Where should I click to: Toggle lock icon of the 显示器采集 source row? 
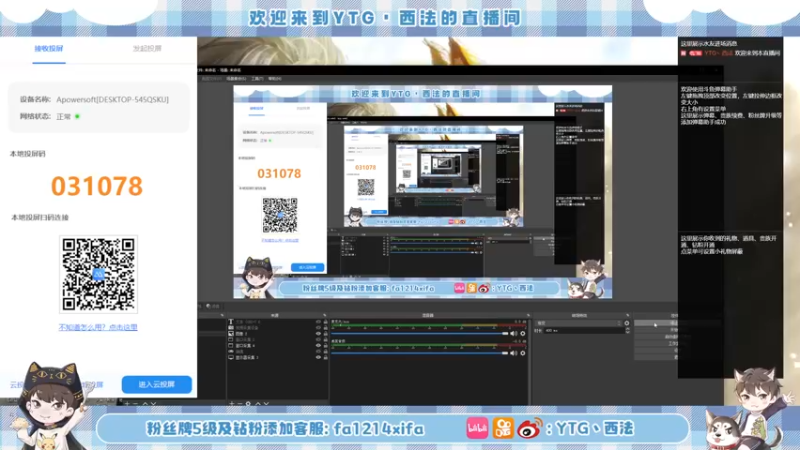point(326,357)
